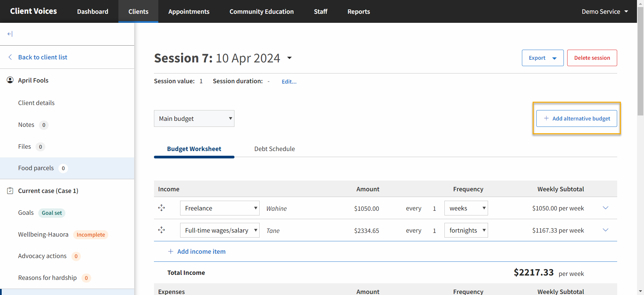Click the plus icon for Add income item

click(x=171, y=251)
